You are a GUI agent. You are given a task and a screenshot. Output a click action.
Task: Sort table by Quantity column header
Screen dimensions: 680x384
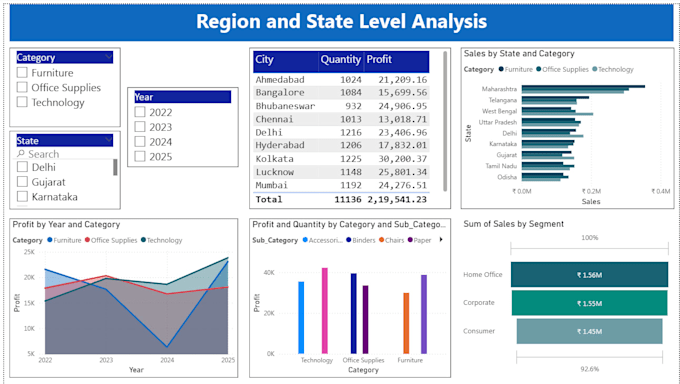[340, 59]
